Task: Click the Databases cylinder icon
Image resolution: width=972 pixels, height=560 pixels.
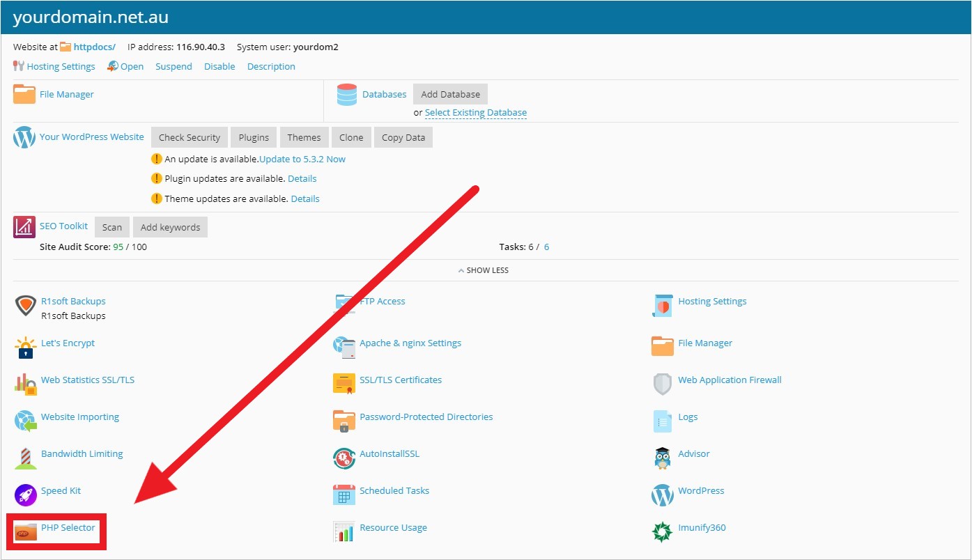Action: tap(347, 95)
